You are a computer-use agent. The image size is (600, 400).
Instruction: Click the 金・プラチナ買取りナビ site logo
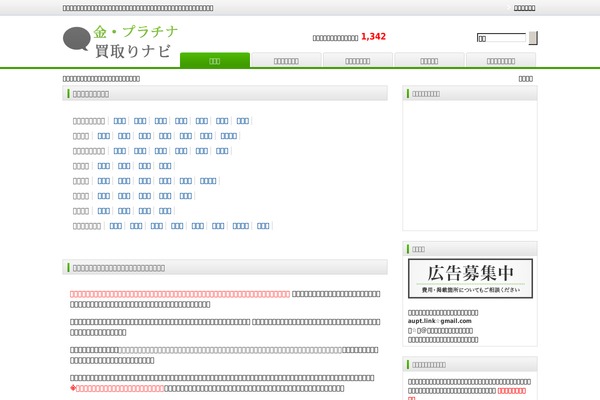click(x=120, y=41)
